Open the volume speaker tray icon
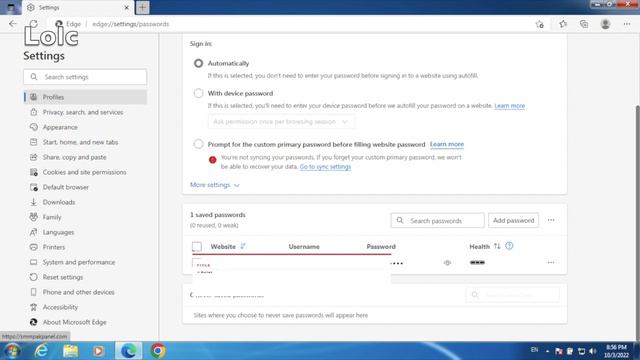 (x=593, y=351)
